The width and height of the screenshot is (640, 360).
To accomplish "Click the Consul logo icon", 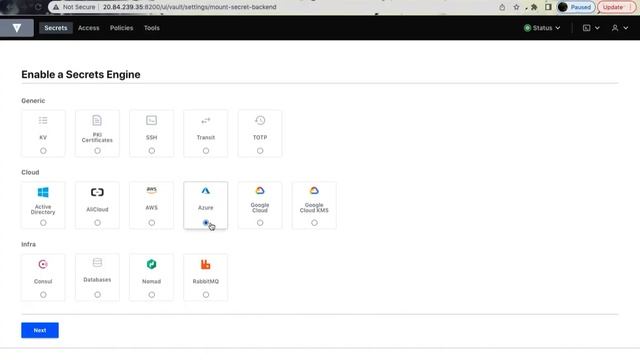I will click(x=43, y=264).
